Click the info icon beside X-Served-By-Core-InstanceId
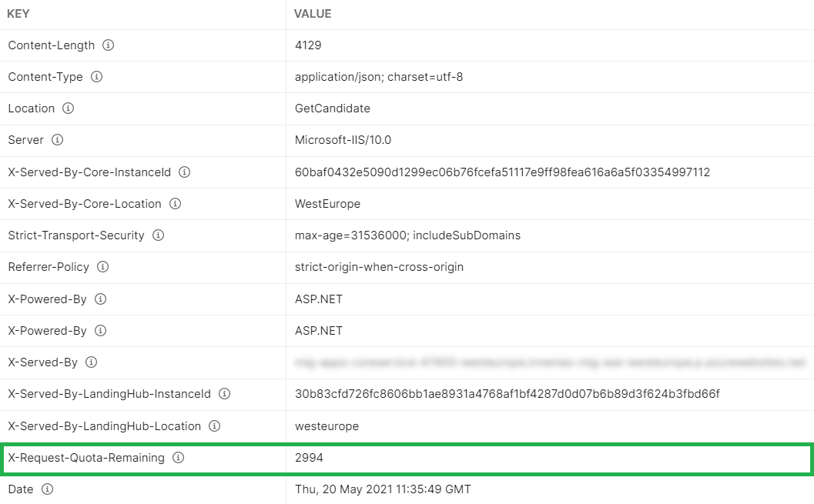This screenshot has height=504, width=814. point(184,172)
